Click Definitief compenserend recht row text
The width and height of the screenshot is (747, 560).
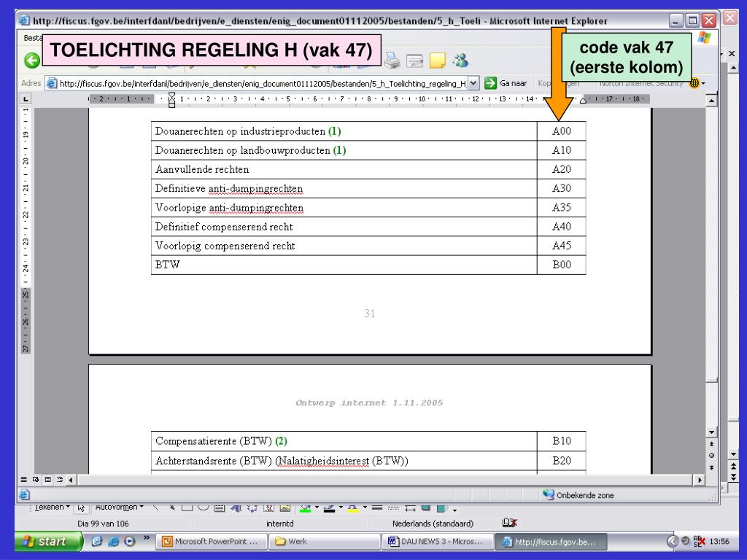click(x=224, y=227)
